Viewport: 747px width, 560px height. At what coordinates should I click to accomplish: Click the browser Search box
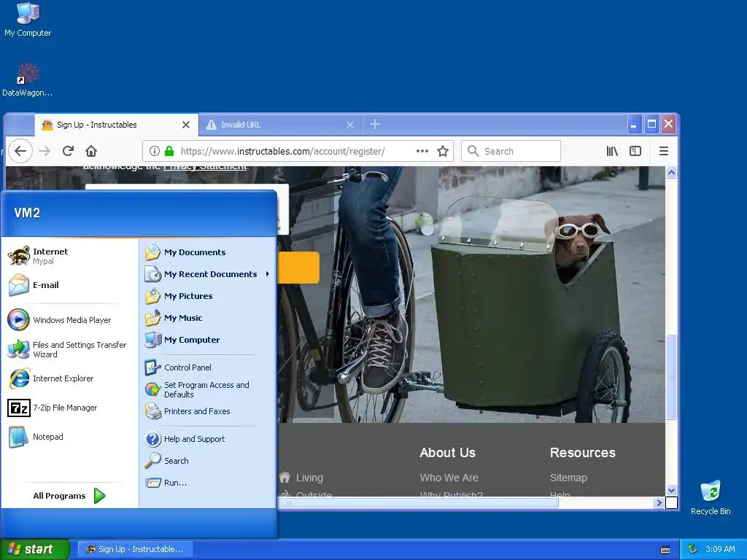511,151
